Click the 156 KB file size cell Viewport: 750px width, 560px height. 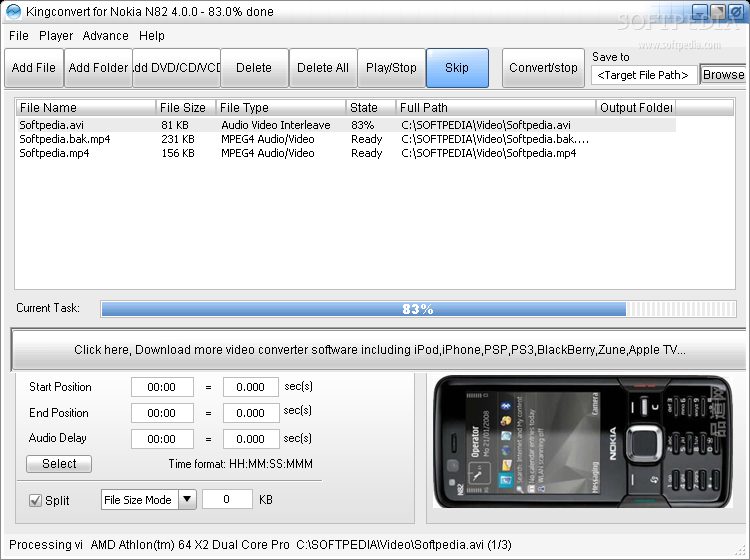pos(178,154)
